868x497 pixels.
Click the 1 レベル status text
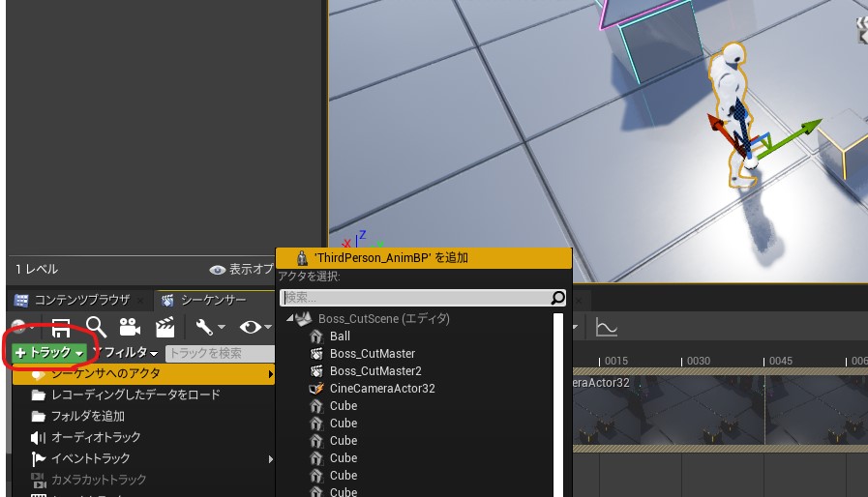(37, 270)
